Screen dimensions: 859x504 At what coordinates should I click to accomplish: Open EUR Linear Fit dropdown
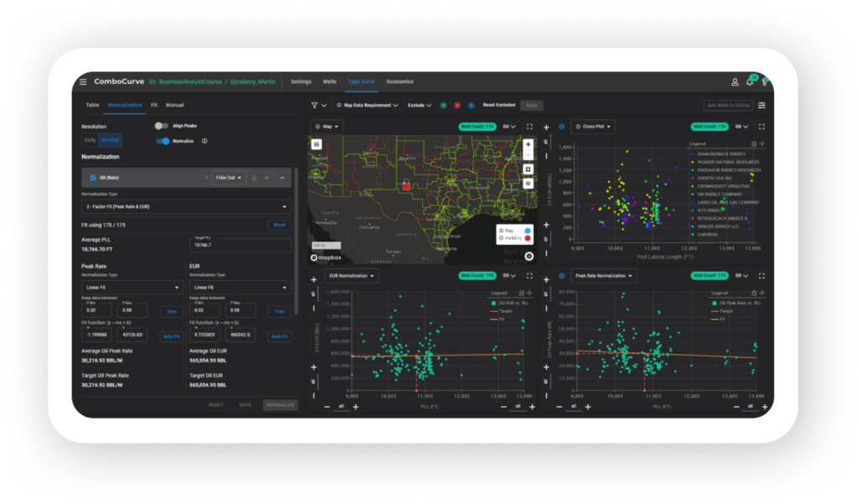coord(240,287)
